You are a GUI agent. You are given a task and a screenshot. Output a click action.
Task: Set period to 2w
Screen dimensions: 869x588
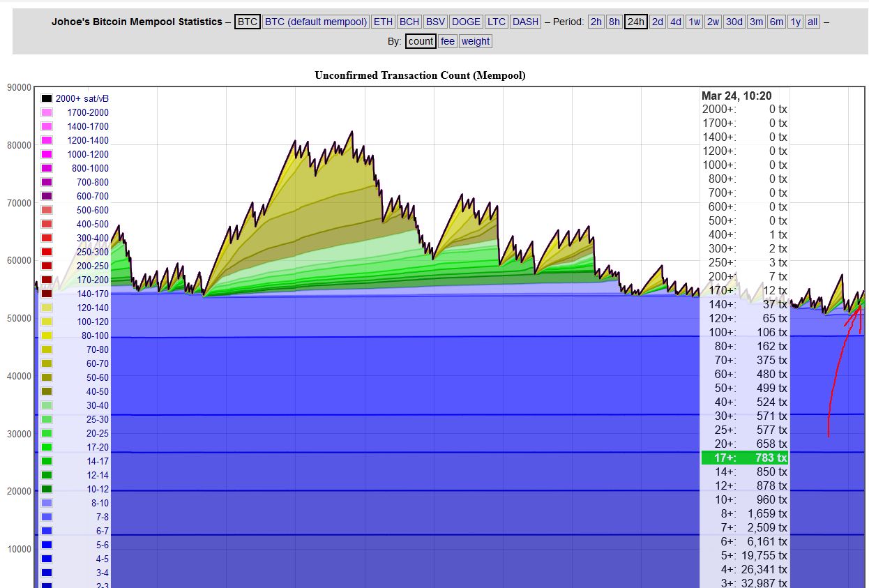(713, 22)
